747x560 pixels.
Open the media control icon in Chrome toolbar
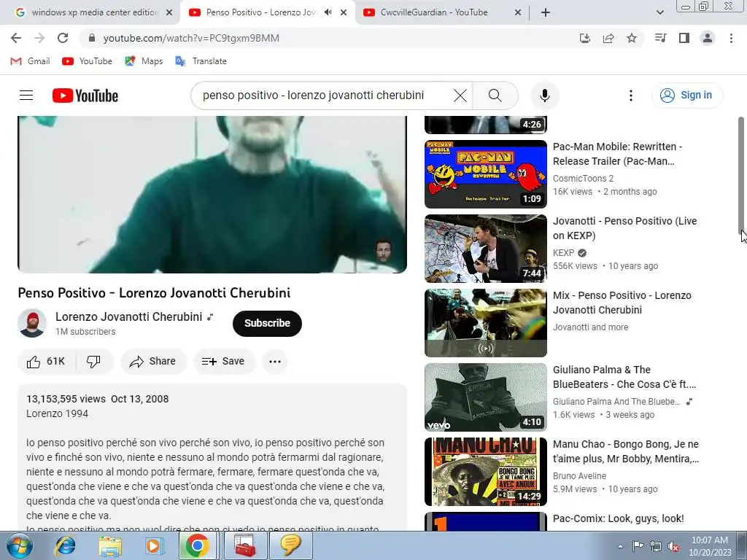click(x=660, y=38)
